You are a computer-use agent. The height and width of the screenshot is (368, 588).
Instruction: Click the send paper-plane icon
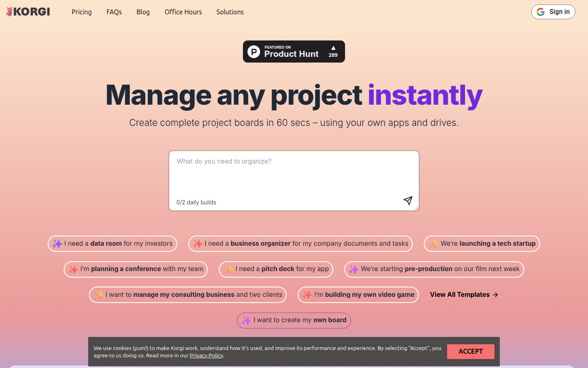tap(408, 200)
